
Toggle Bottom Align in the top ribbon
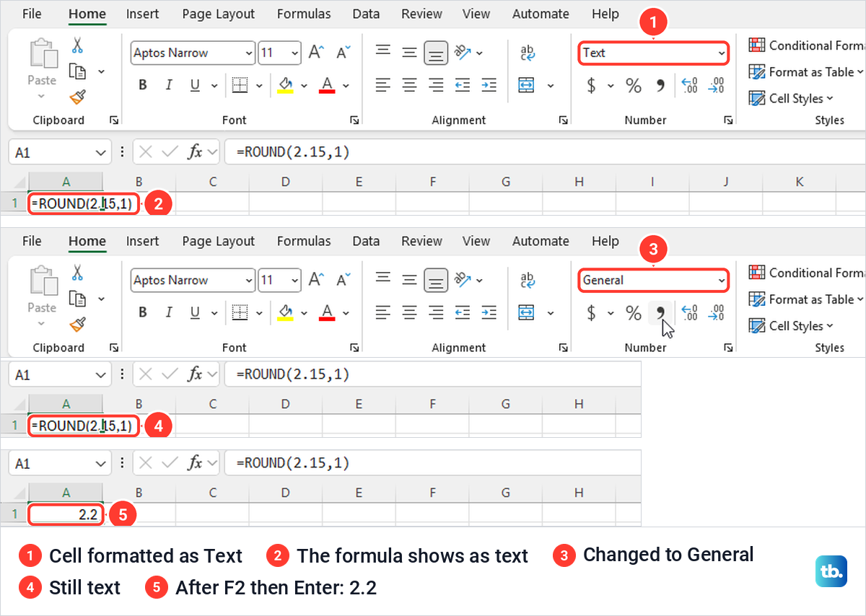pos(435,53)
